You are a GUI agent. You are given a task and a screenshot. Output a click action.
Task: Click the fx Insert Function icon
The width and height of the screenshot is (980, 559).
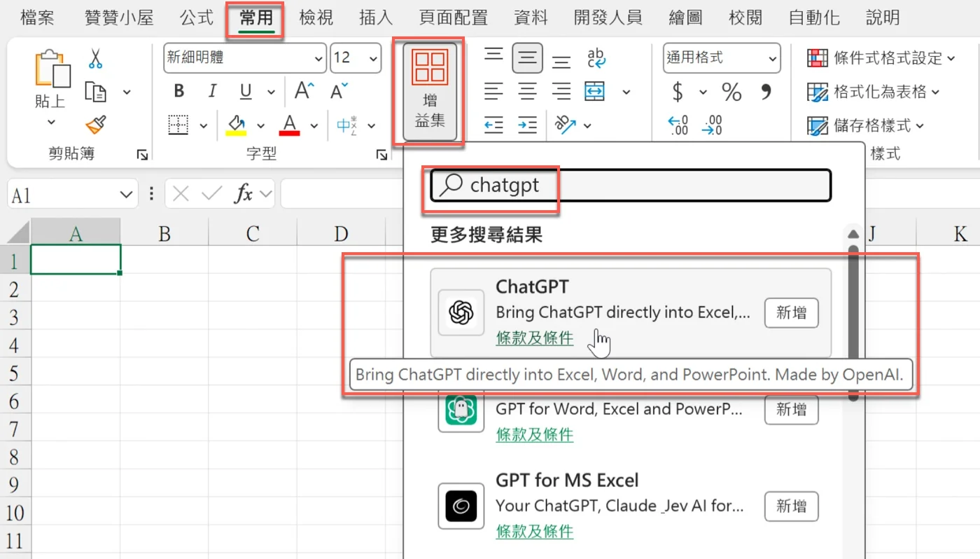pos(243,194)
